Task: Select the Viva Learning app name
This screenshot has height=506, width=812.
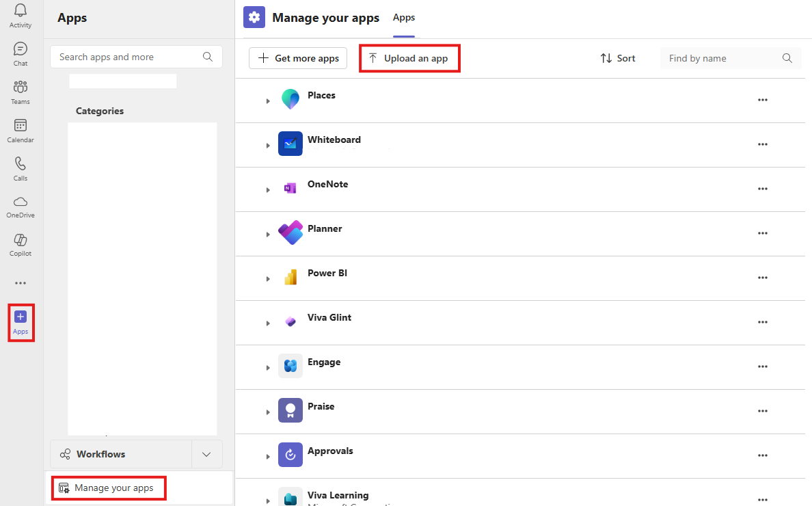Action: click(x=338, y=496)
